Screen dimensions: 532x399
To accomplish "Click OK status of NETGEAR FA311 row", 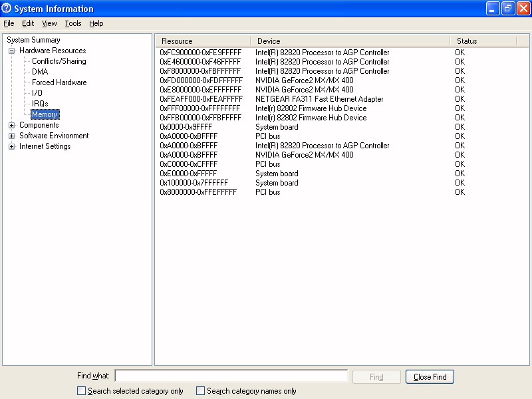I will point(460,99).
